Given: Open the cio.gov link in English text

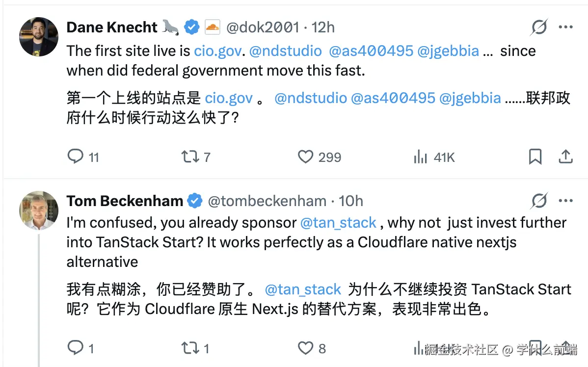Looking at the screenshot, I should (218, 51).
